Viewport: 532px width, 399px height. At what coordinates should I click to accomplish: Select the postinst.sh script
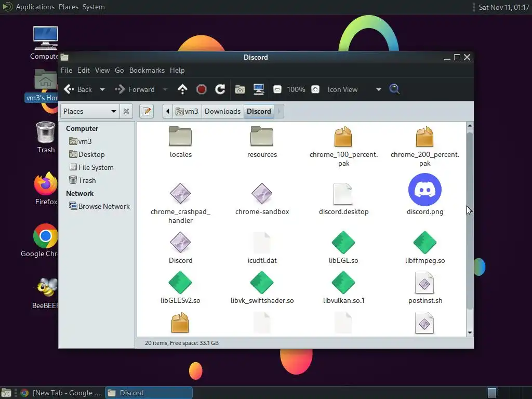pos(425,288)
